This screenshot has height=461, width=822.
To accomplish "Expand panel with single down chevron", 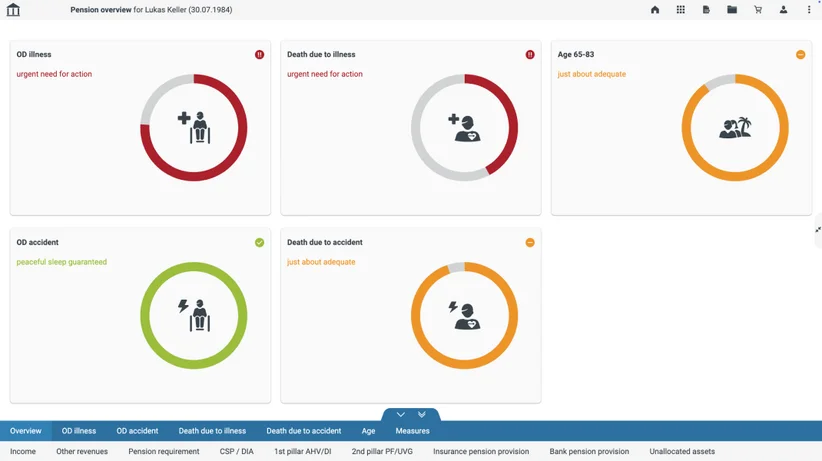I will [401, 414].
